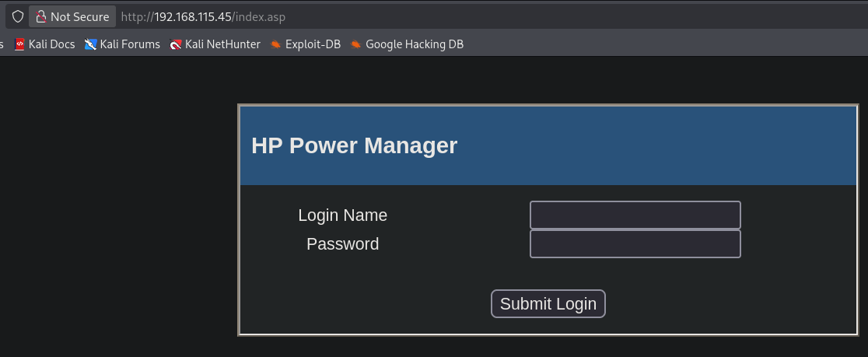Click the Kali Forums bookmark favicon

(91, 44)
